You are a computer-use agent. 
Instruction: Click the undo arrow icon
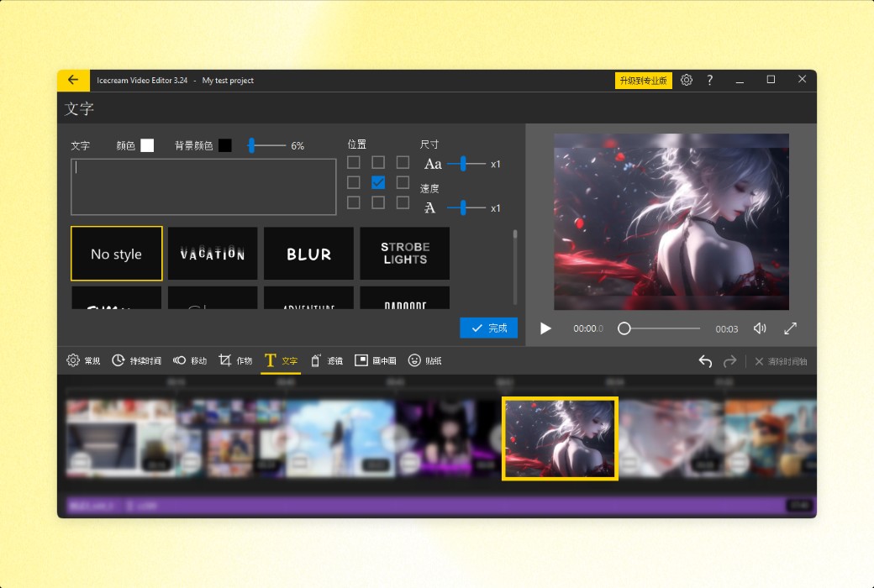tap(705, 360)
